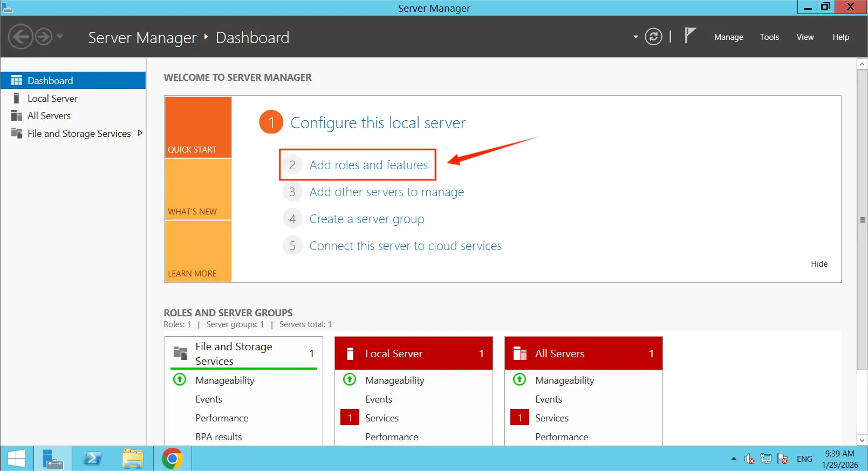Open the Tools menu

click(x=769, y=37)
